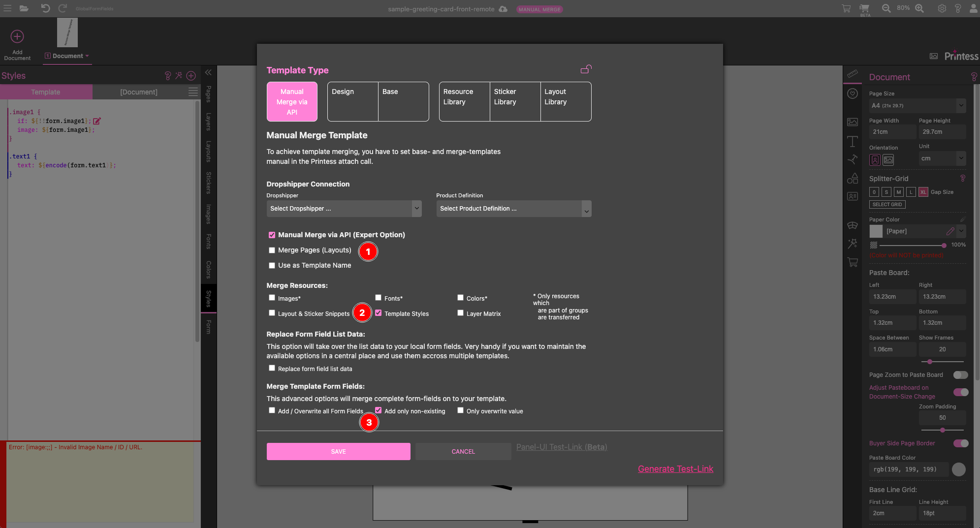The image size is (980, 528).
Task: Select the Sticker Library template type
Action: tap(515, 101)
